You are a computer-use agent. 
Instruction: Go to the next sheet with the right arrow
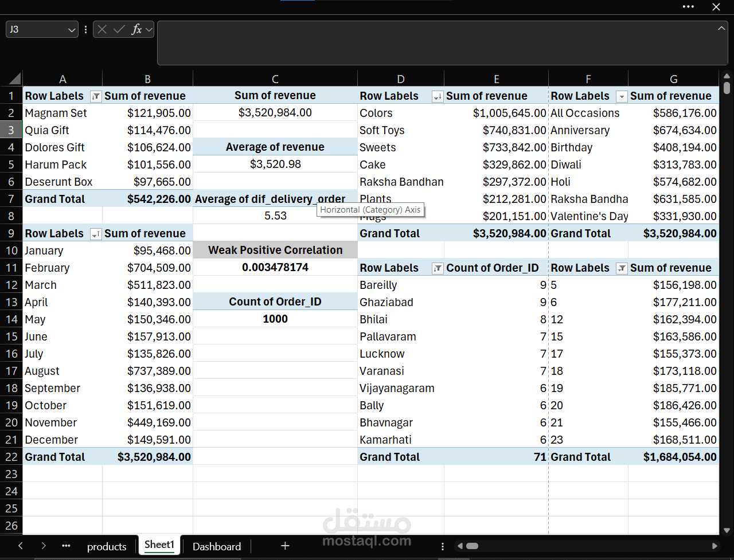click(44, 546)
